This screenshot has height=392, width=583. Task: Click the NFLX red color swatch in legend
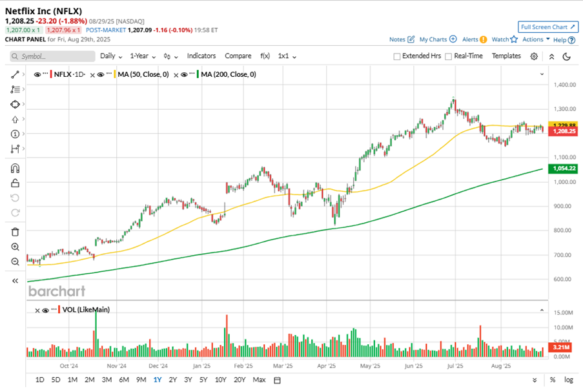click(x=51, y=74)
